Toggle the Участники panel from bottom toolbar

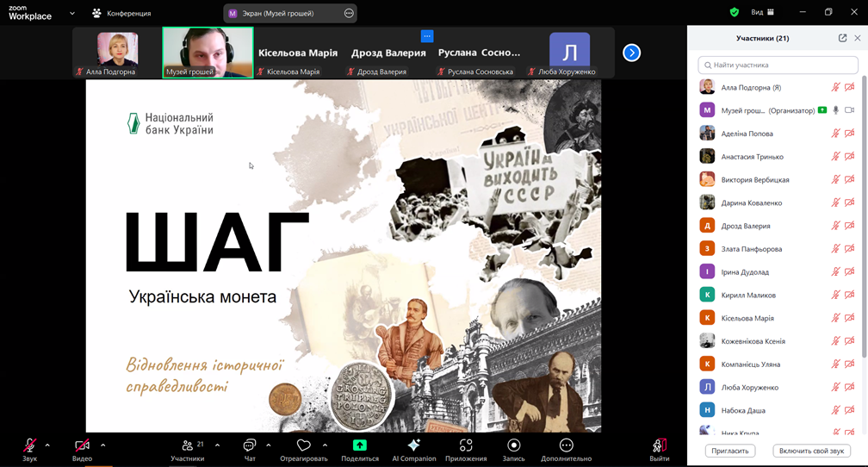tap(188, 450)
